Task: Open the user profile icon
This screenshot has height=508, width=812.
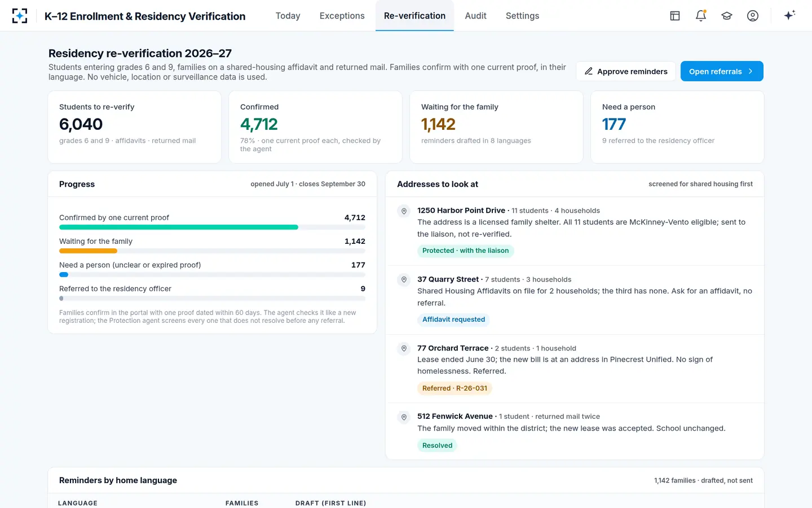Action: (753, 16)
